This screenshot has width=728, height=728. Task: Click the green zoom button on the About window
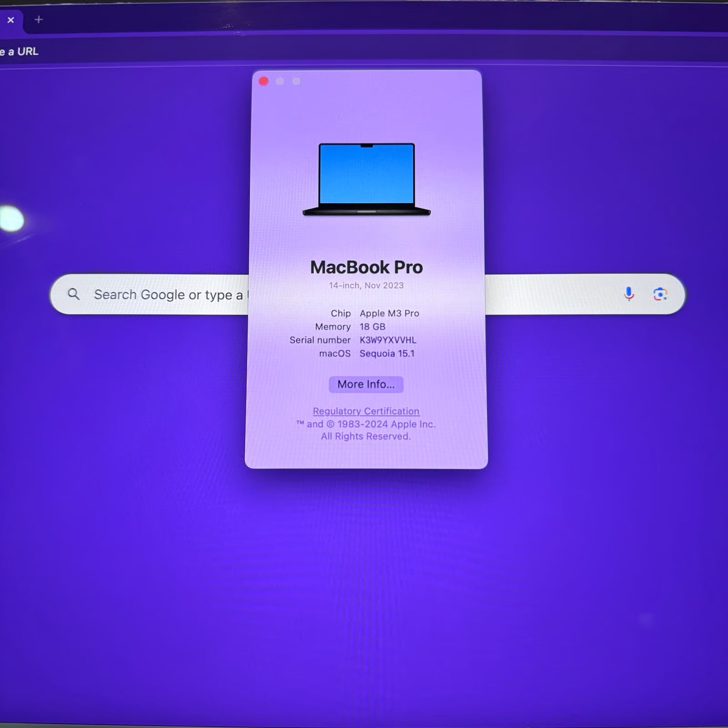(296, 81)
